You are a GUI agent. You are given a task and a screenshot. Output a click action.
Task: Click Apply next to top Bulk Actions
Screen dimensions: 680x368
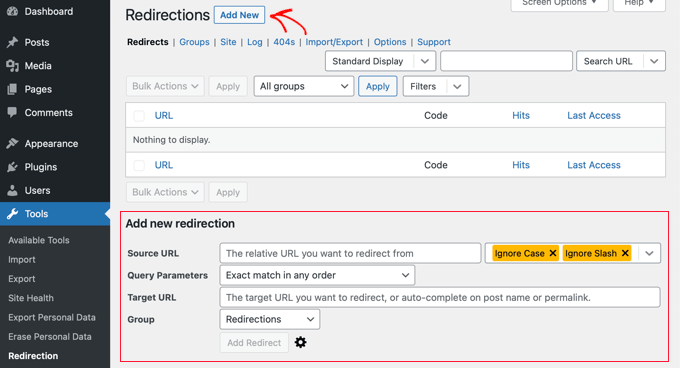coord(228,86)
